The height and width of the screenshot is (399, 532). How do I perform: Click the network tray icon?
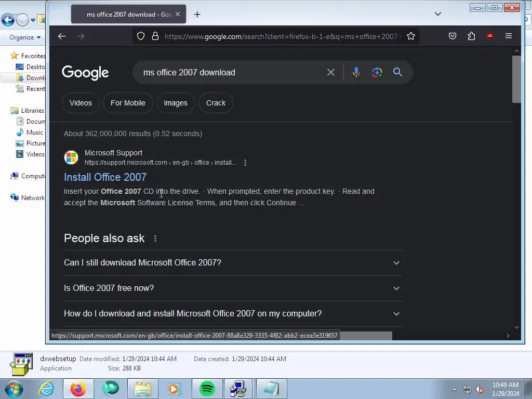467,389
